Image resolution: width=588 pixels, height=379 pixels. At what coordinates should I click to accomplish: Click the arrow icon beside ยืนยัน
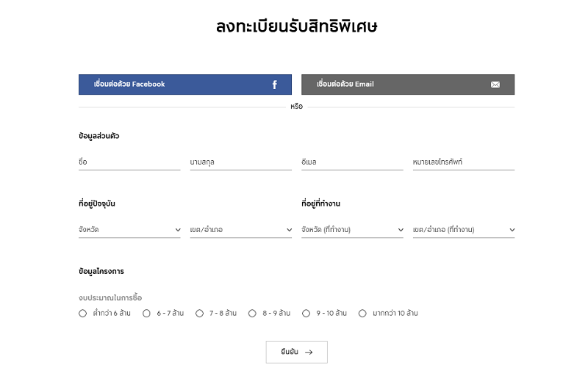coord(309,352)
